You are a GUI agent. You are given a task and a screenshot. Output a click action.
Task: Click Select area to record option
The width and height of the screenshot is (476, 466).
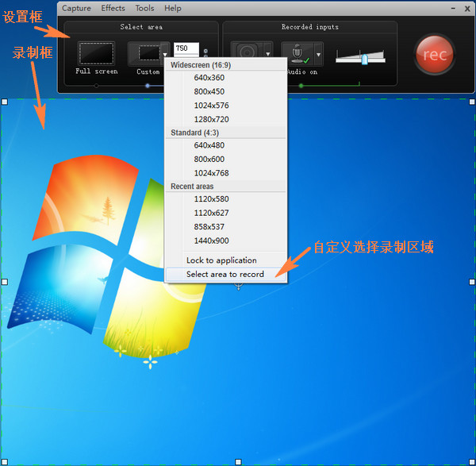tap(225, 275)
